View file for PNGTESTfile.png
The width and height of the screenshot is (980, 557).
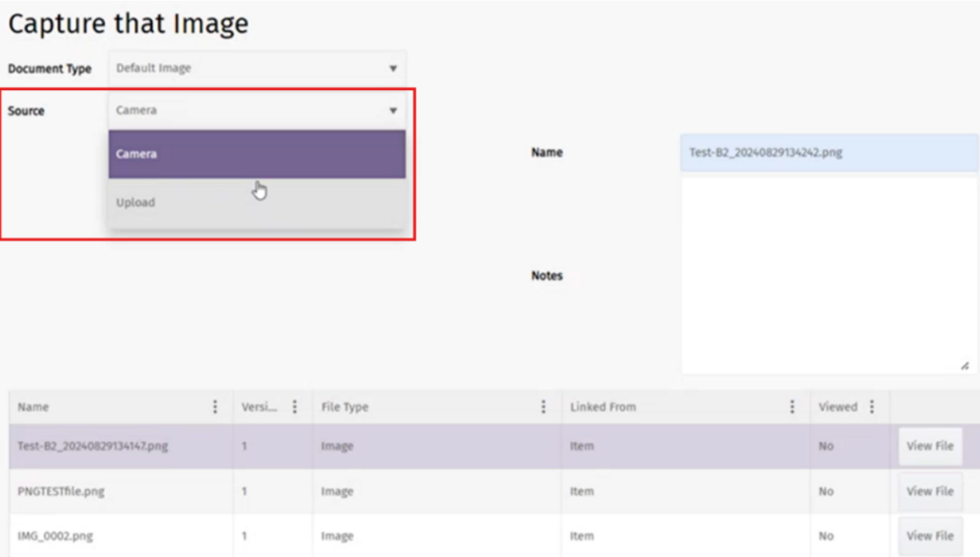coord(930,492)
